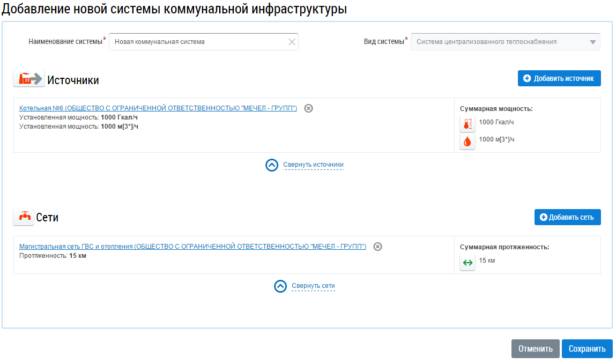The height and width of the screenshot is (364, 616).
Task: Open the Вид системы dropdown
Action: [x=505, y=42]
